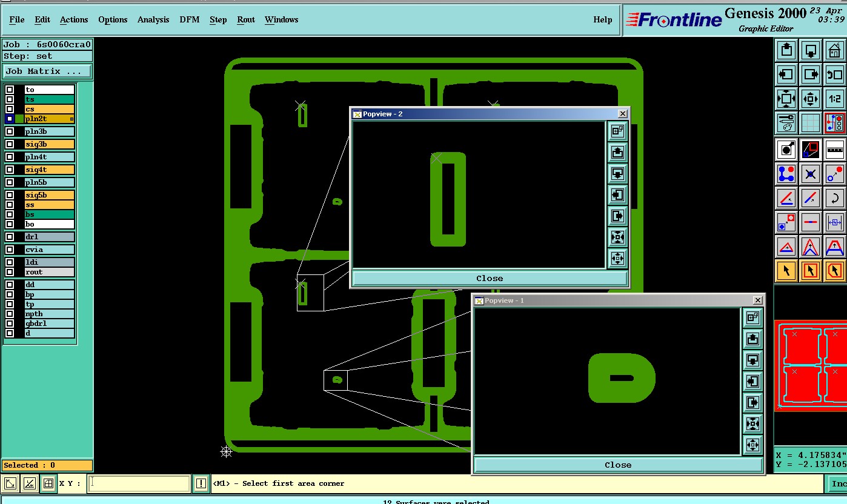
Task: Select the 'bo' layer name
Action: [x=50, y=224]
